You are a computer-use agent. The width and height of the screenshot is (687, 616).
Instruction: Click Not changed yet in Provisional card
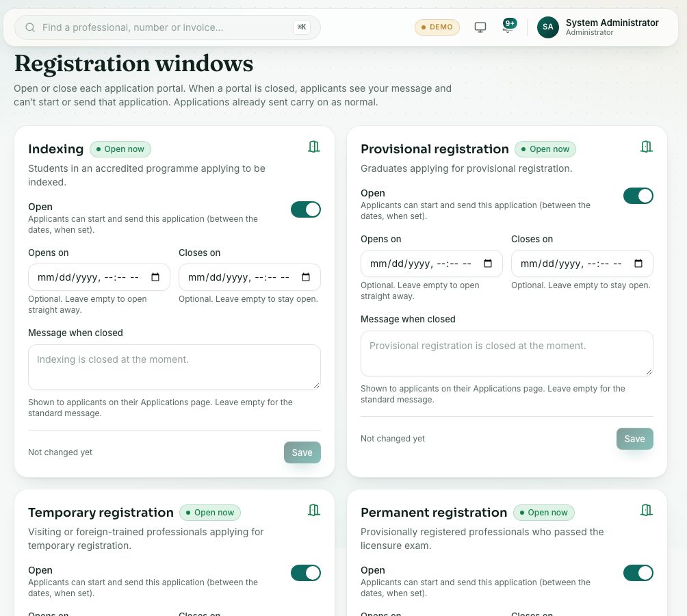pos(393,439)
